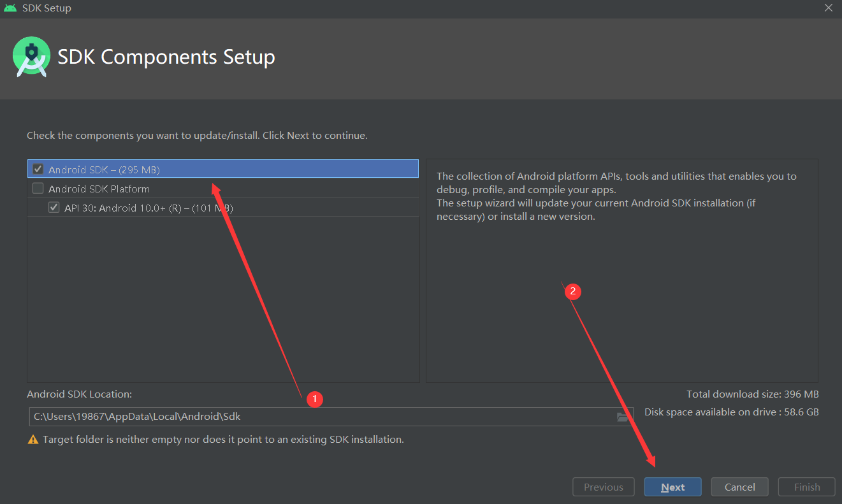Click the Next button

click(672, 487)
